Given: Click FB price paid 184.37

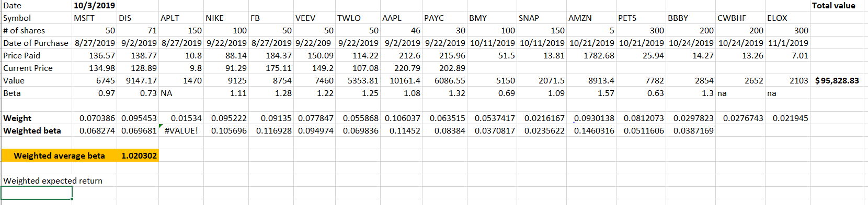Looking at the screenshot, I should [271, 55].
